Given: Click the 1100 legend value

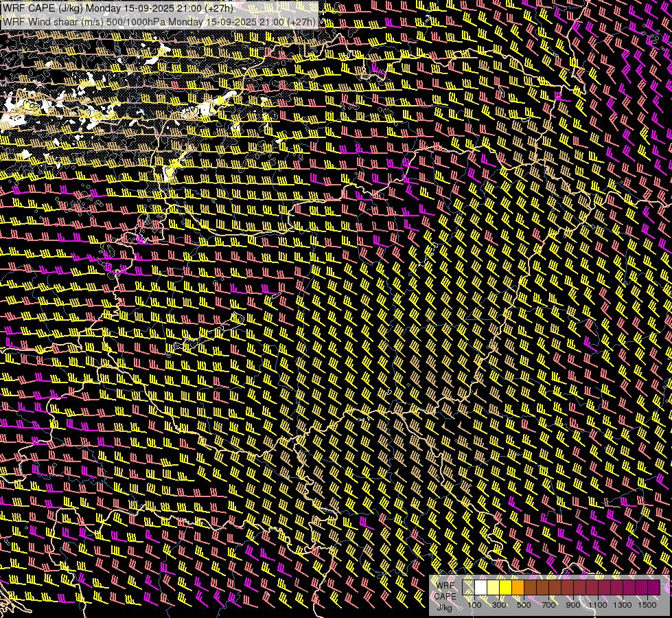Looking at the screenshot, I should tap(597, 605).
